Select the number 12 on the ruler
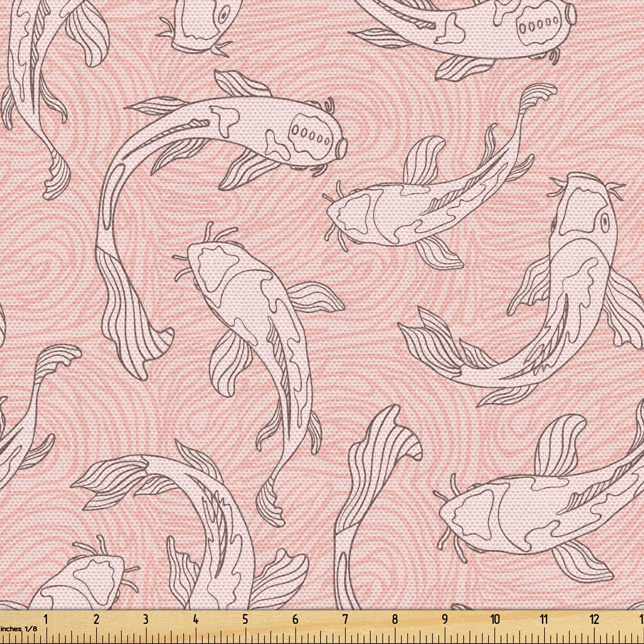The width and height of the screenshot is (644, 644). click(595, 620)
